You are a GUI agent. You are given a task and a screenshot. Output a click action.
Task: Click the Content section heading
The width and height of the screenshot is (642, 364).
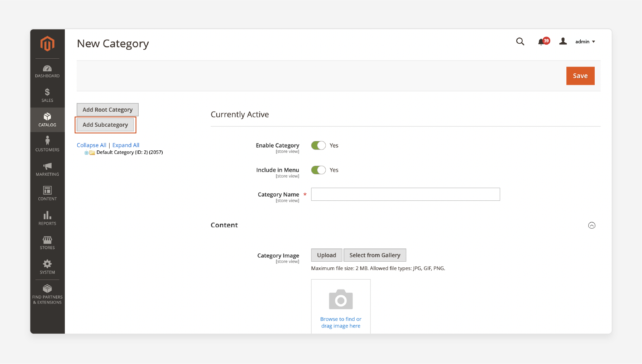pos(224,225)
